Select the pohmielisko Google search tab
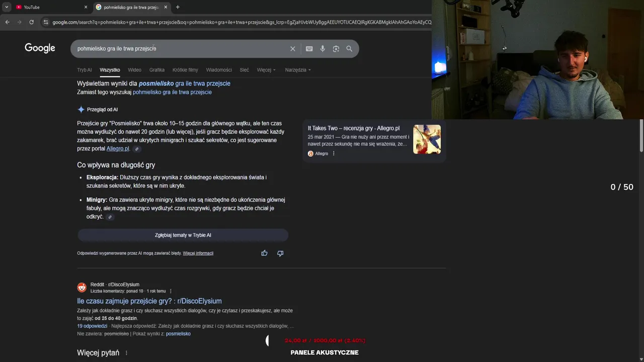 click(x=132, y=7)
